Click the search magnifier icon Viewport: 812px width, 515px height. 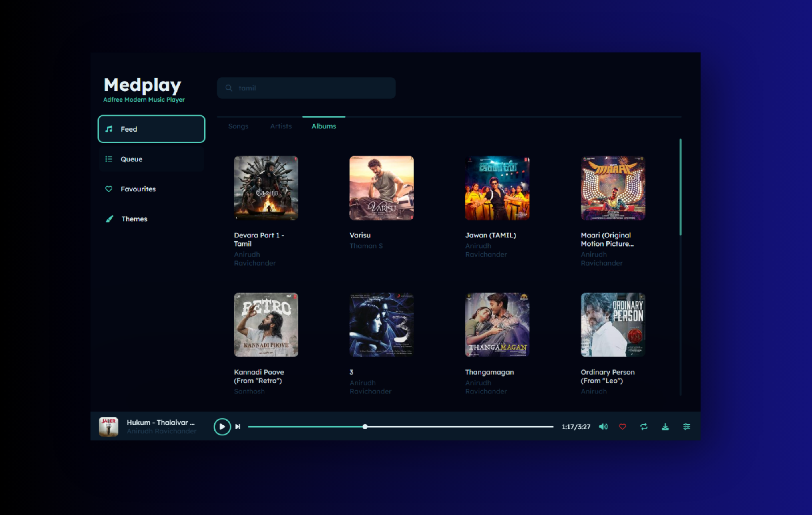[229, 88]
